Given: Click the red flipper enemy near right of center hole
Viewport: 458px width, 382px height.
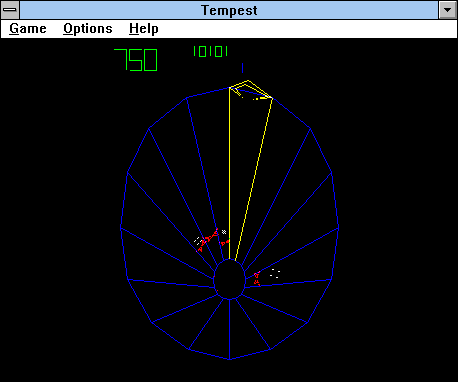Looking at the screenshot, I should pyautogui.click(x=257, y=279).
